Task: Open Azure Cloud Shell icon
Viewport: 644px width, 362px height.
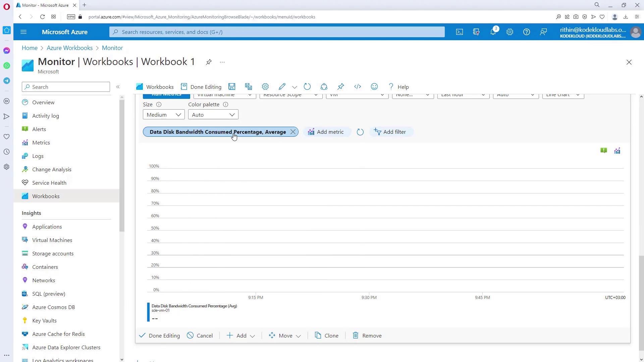Action: [x=460, y=32]
